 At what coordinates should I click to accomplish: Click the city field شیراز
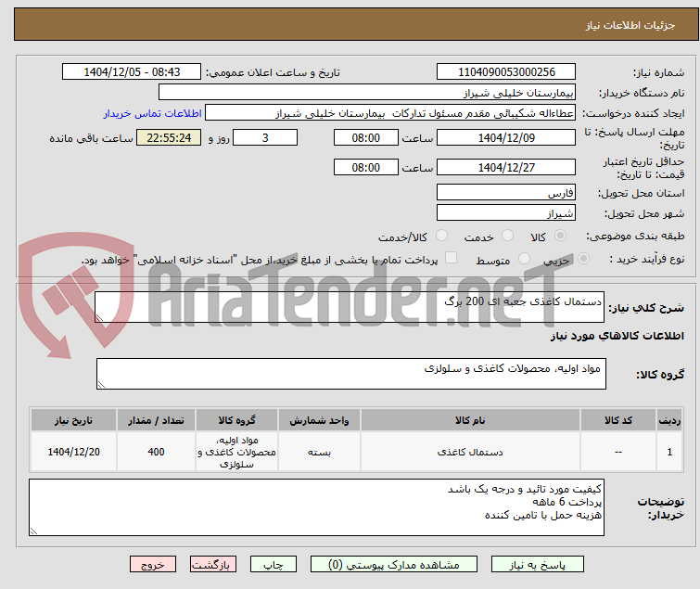[x=506, y=212]
